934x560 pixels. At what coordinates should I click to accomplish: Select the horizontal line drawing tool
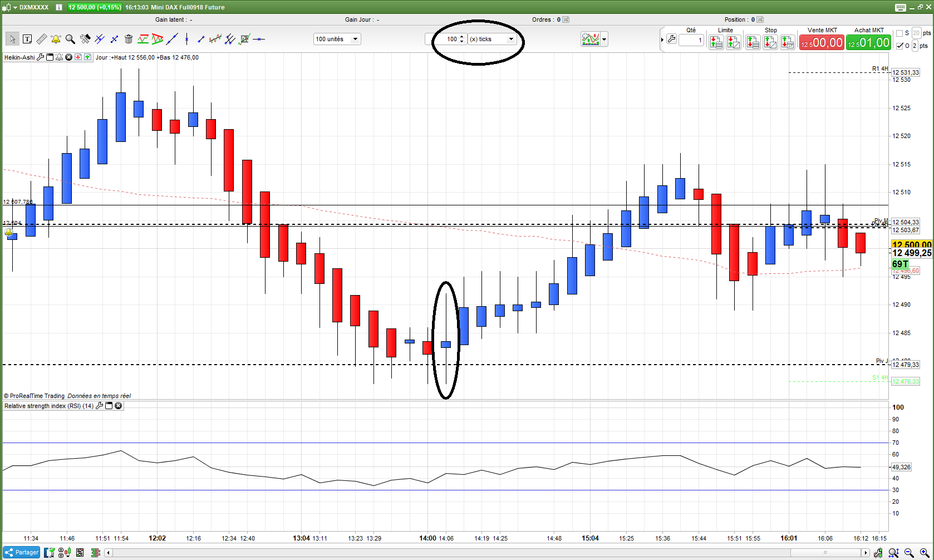(x=259, y=39)
